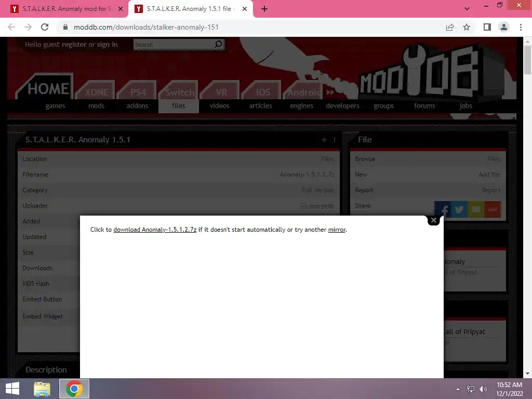Screen dimensions: 532x399
Task: Click the download Anomaly-1.5.1.2.7z link
Action: (x=155, y=230)
